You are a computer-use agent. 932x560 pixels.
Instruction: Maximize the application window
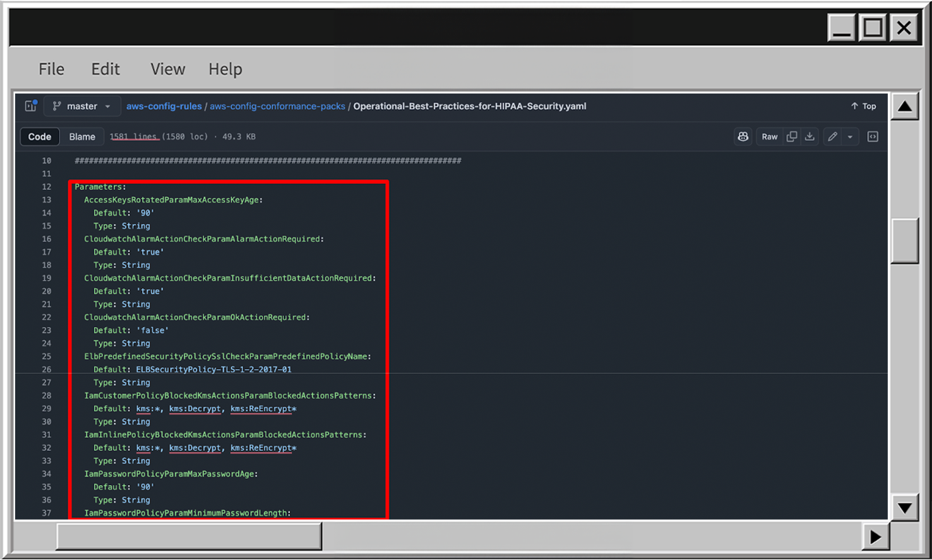pyautogui.click(x=873, y=28)
